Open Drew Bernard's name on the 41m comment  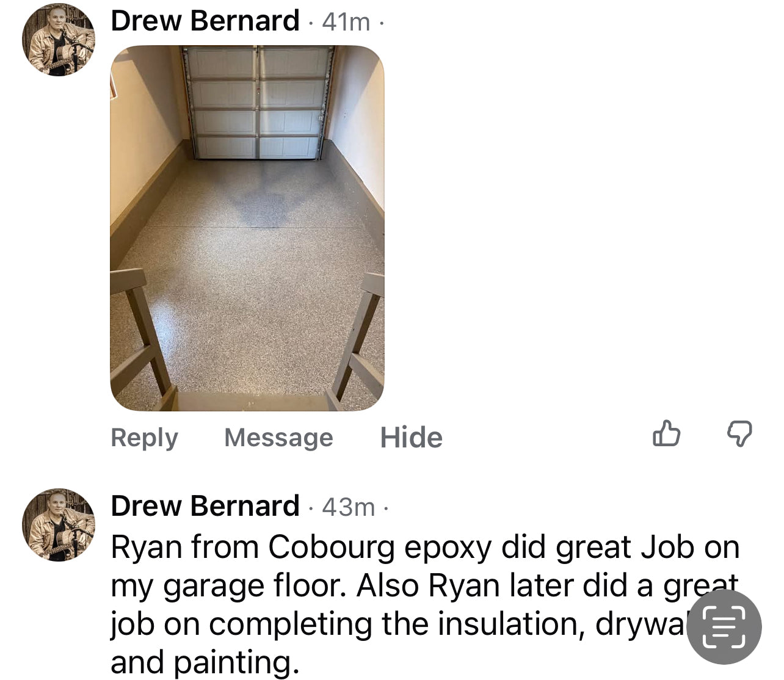(205, 21)
